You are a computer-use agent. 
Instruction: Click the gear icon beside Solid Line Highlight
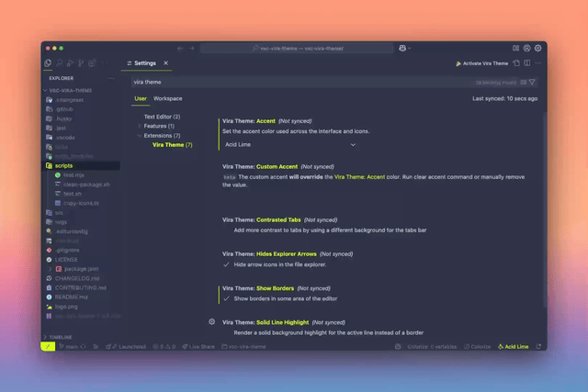click(x=212, y=321)
